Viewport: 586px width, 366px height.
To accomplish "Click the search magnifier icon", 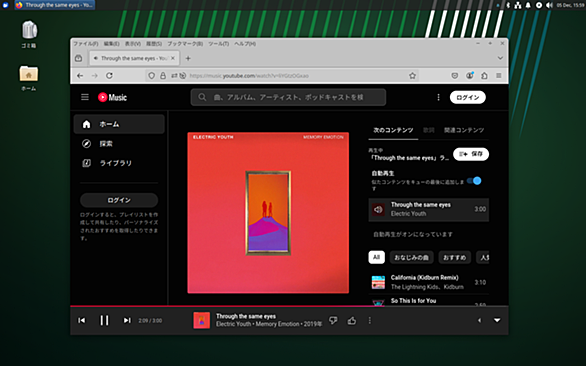I will [202, 97].
